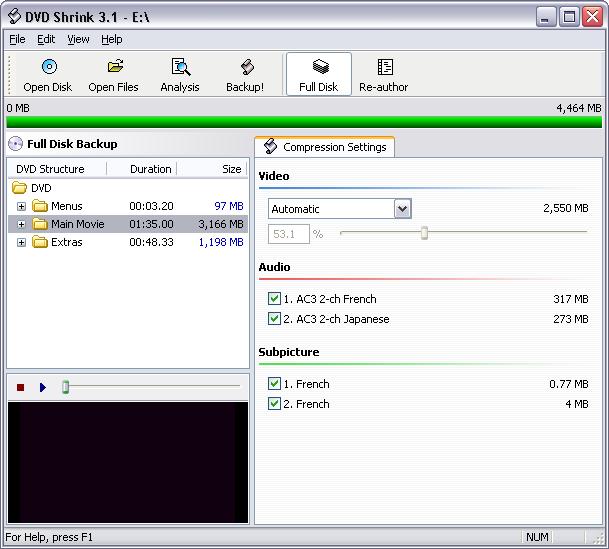Image resolution: width=609 pixels, height=549 pixels.
Task: Play the preview video
Action: (43, 387)
